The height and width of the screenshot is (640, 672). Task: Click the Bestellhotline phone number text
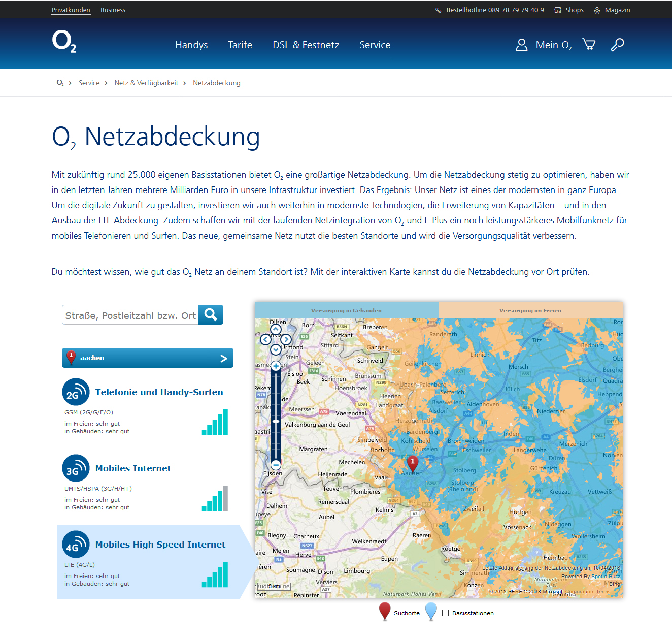pyautogui.click(x=495, y=10)
